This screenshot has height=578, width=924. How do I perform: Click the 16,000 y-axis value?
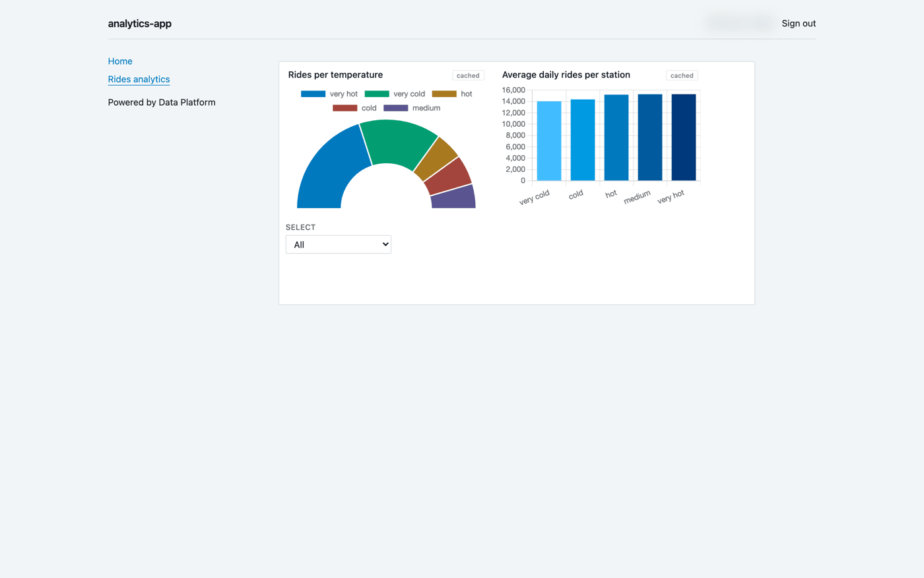coord(513,90)
